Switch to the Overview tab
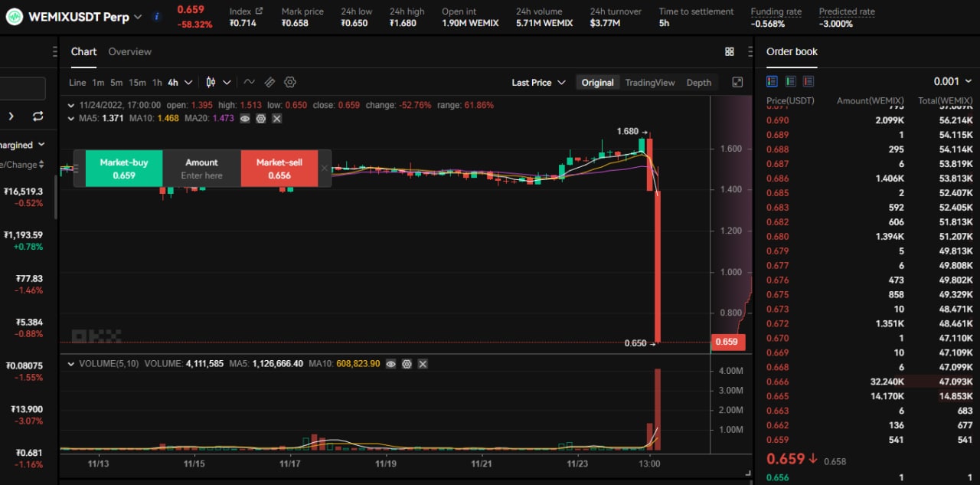The image size is (980, 485). pos(129,51)
